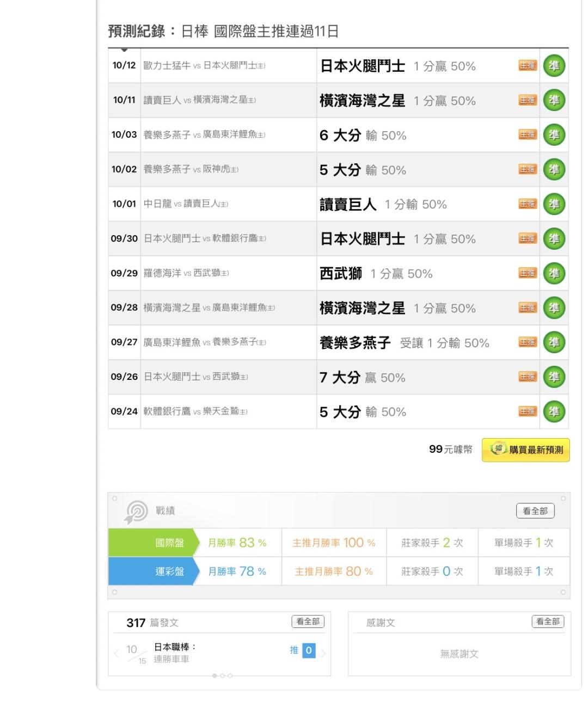Select first carousel page dot
Image resolution: width=588 pixels, height=720 pixels.
tap(215, 676)
